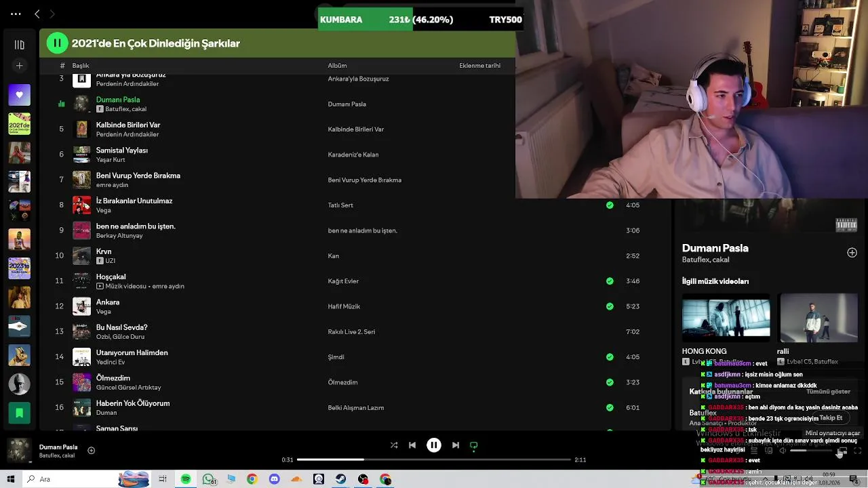Open Dumanı Pasla title in right panel
The height and width of the screenshot is (488, 868).
pos(715,248)
